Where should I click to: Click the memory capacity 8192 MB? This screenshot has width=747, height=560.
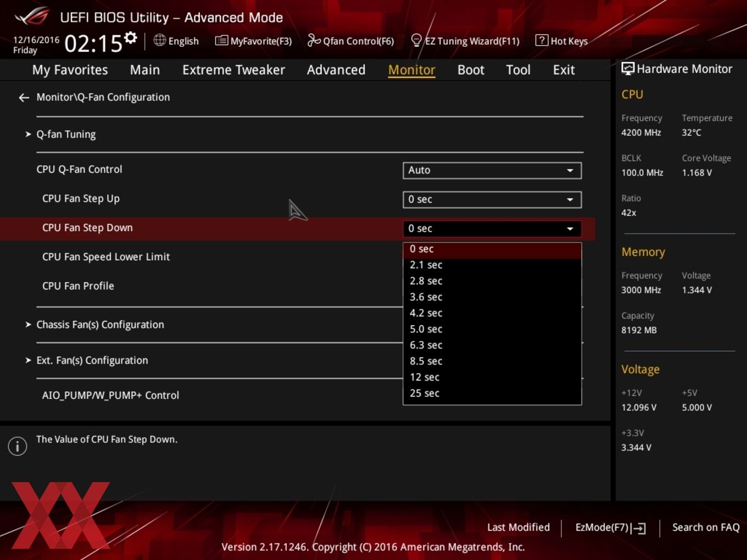[639, 330]
